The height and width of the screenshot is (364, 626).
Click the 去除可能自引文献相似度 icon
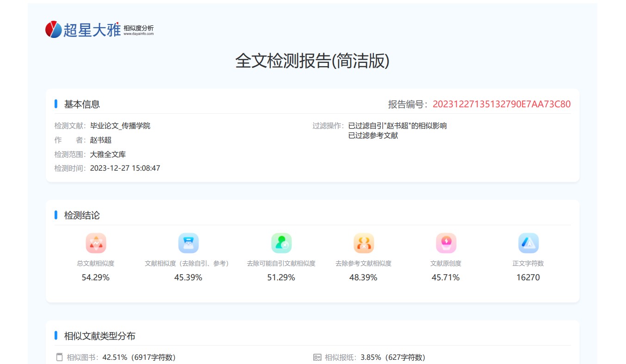(x=281, y=243)
